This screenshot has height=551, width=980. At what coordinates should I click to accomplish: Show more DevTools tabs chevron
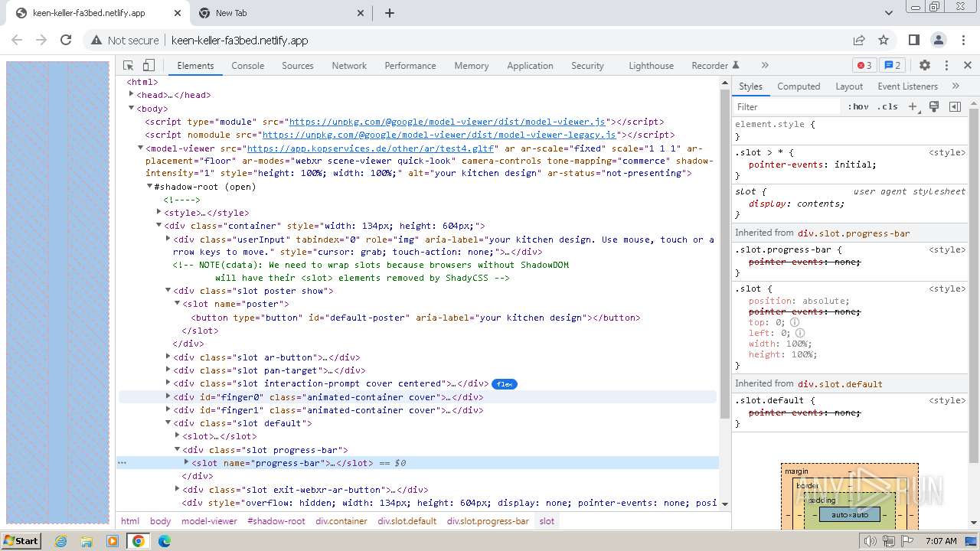(x=764, y=66)
